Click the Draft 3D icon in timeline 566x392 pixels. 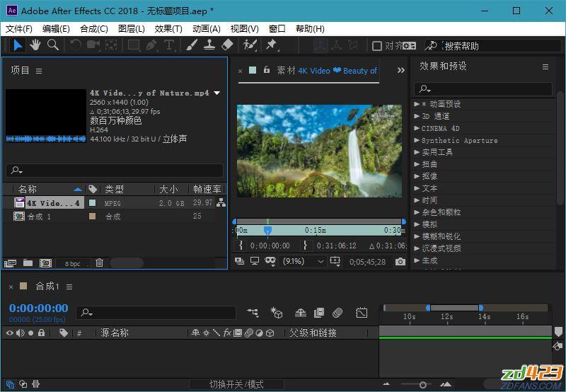tap(276, 313)
